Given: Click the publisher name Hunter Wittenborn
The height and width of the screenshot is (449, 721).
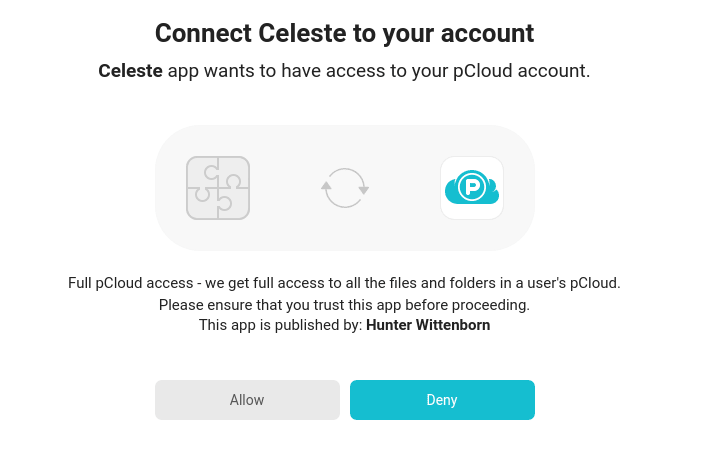Looking at the screenshot, I should click(428, 325).
